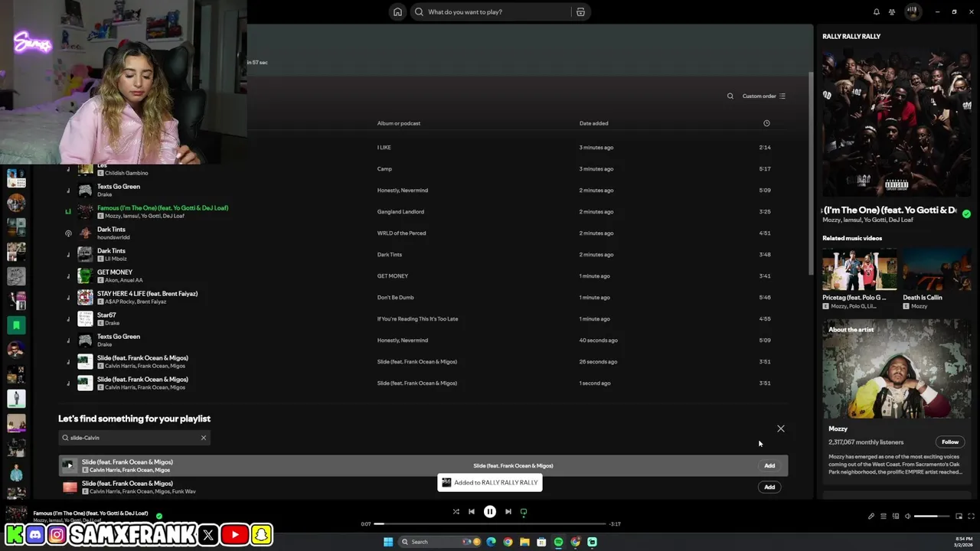The height and width of the screenshot is (551, 980).
Task: Go to Spotify Home via house icon
Action: (x=397, y=11)
